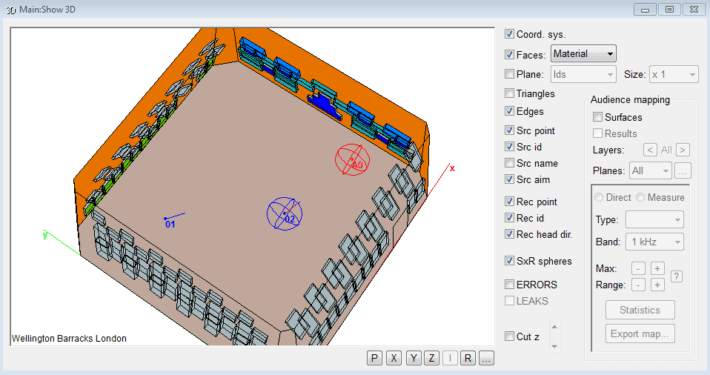Screen dimensions: 710x375
Task: Click the R reset view button
Action: pos(468,358)
